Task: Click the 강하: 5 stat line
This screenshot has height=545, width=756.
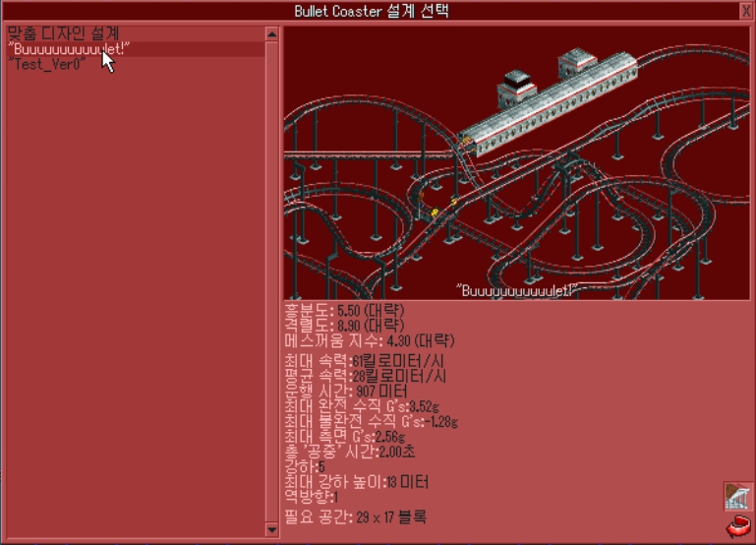Action: click(x=305, y=467)
